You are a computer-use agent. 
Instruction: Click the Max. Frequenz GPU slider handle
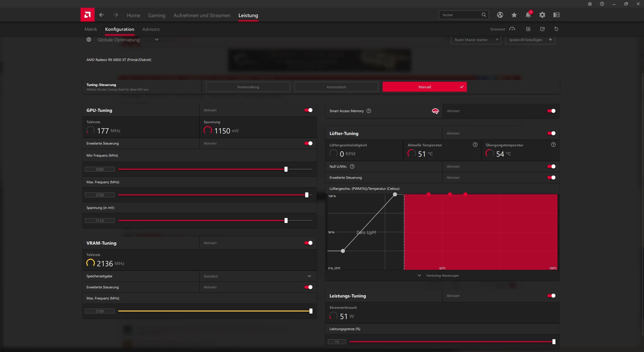307,195
